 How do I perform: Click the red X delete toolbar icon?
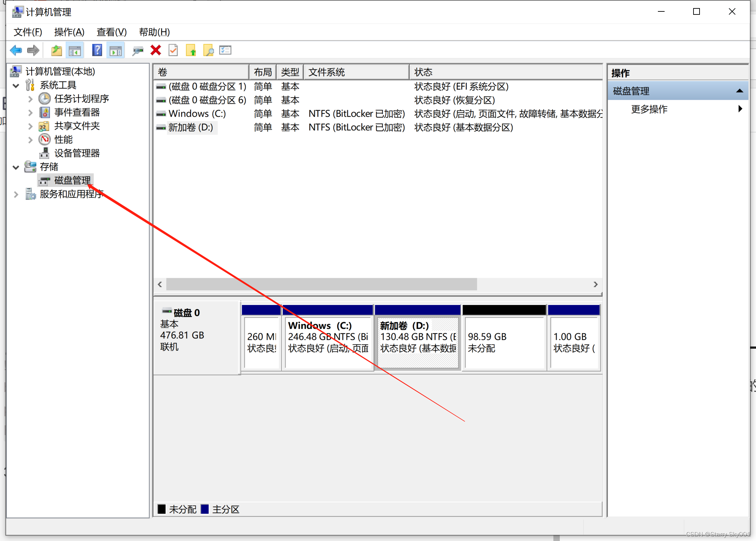[156, 51]
